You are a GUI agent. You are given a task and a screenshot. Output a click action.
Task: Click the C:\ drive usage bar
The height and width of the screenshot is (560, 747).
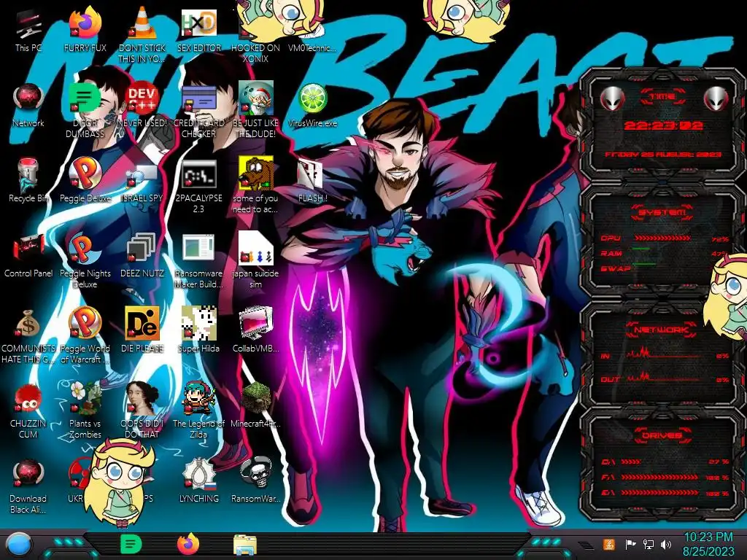(x=631, y=462)
